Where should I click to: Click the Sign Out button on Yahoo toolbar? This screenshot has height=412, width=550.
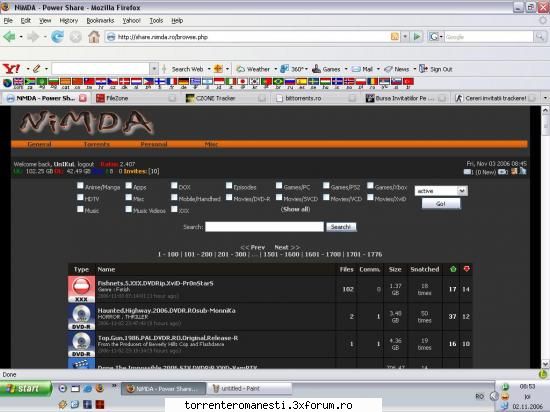[436, 69]
